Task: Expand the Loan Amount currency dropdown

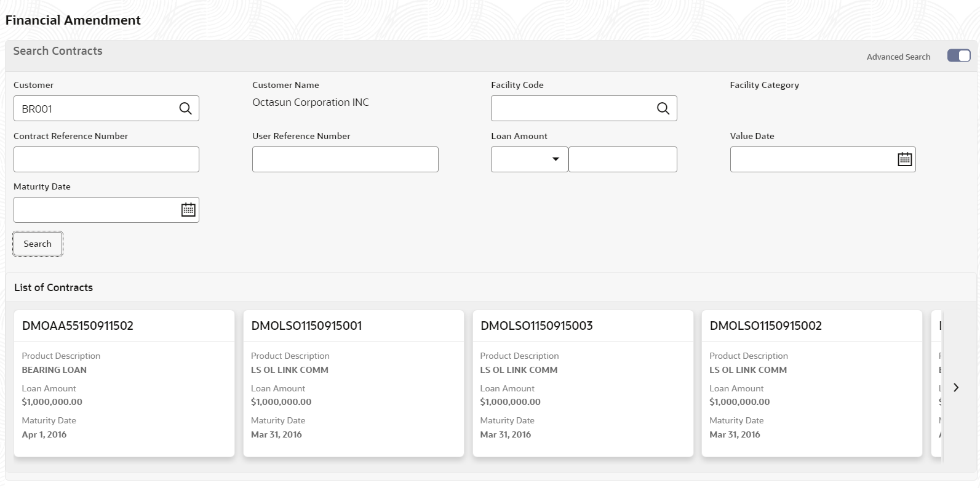Action: point(529,159)
